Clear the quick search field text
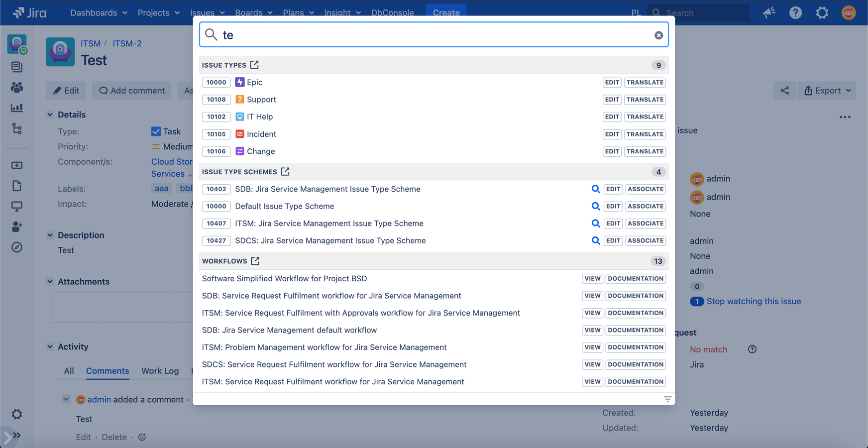 658,35
